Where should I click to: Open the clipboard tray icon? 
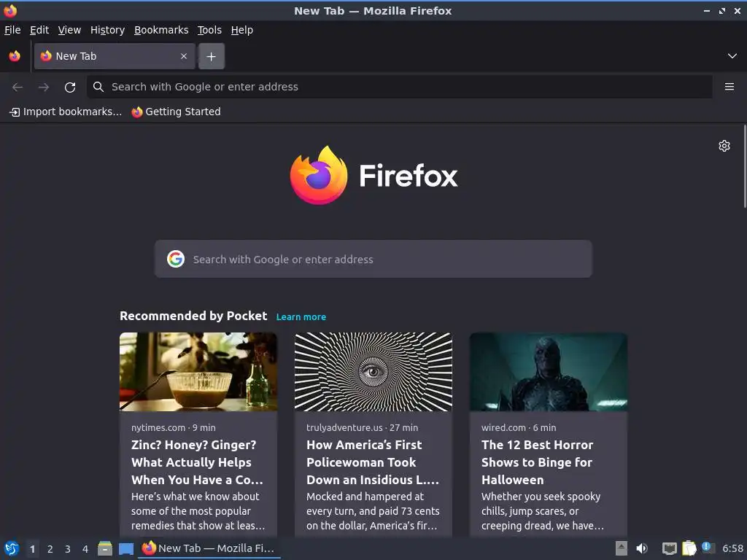point(689,548)
